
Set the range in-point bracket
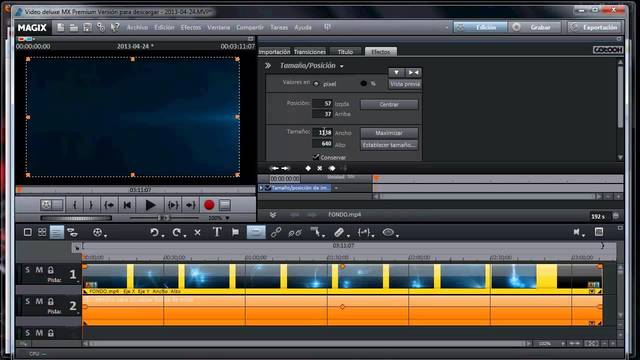point(75,205)
